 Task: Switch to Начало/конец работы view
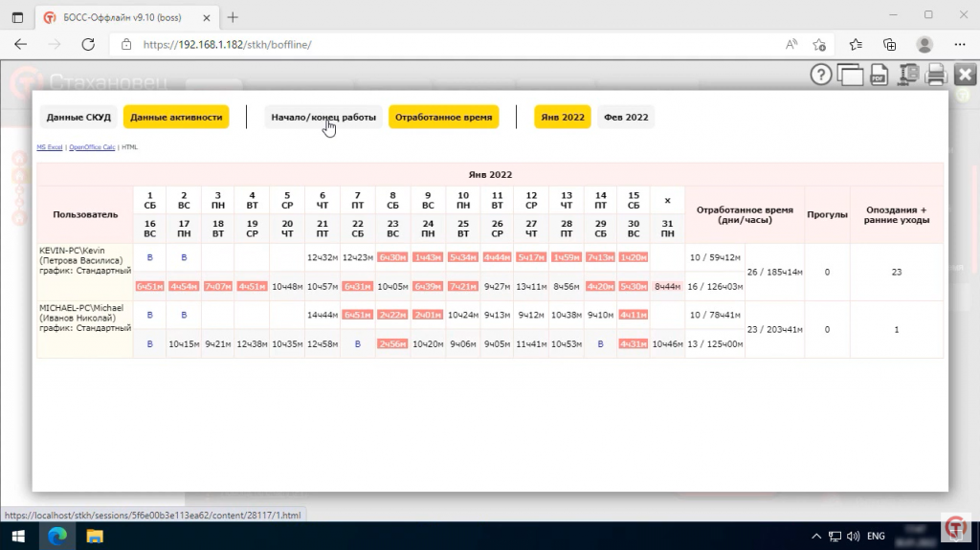coord(323,117)
